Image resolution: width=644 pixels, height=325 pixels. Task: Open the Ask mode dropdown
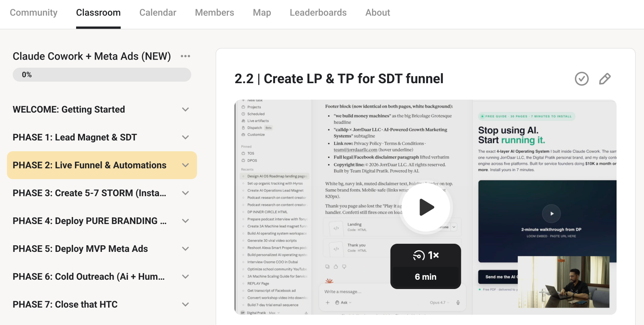343,303
